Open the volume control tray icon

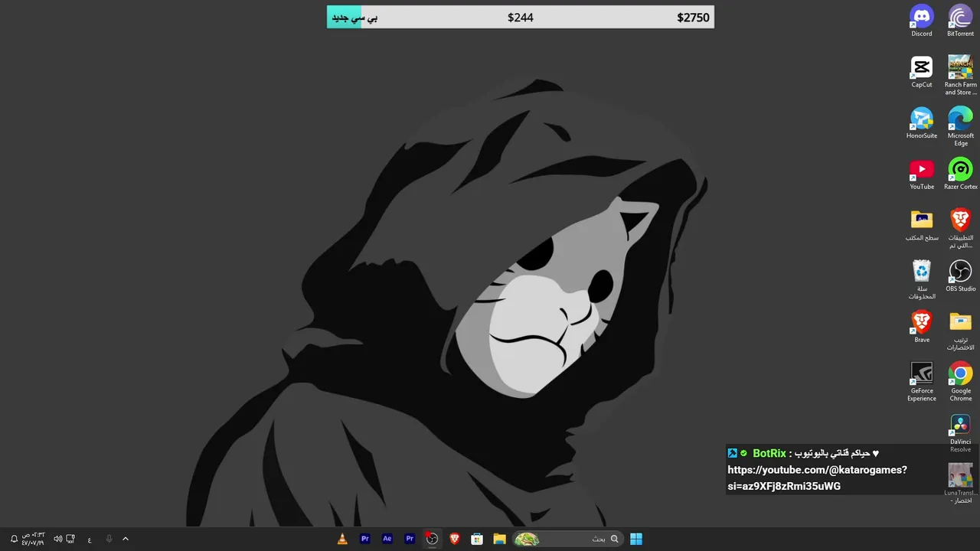pos(57,539)
